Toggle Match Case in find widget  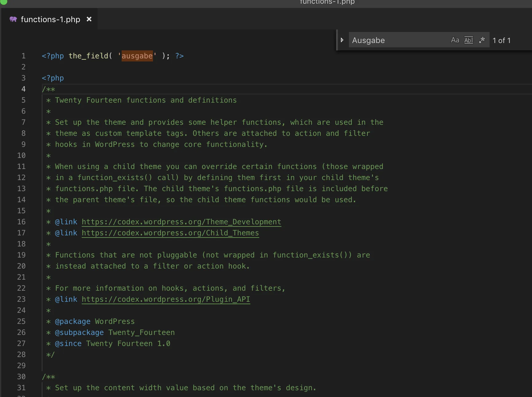pos(455,40)
